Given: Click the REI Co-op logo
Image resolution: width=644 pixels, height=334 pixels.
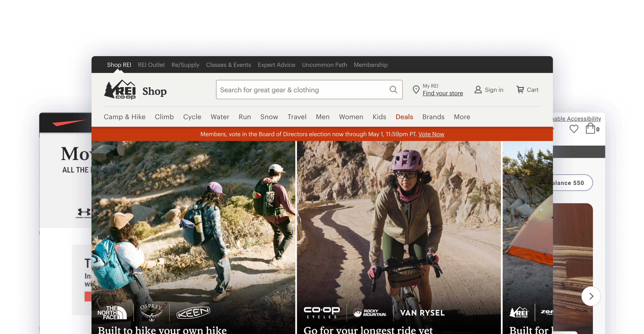Looking at the screenshot, I should pyautogui.click(x=120, y=90).
